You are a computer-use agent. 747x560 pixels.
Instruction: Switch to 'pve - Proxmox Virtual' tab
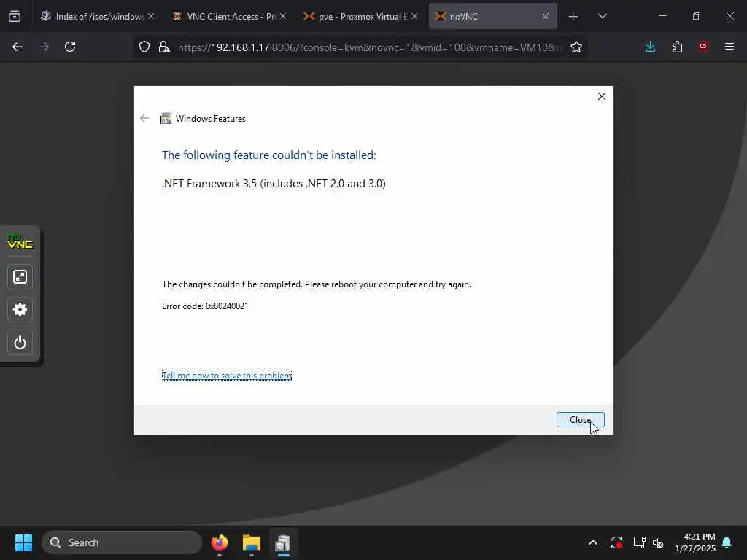(x=360, y=16)
